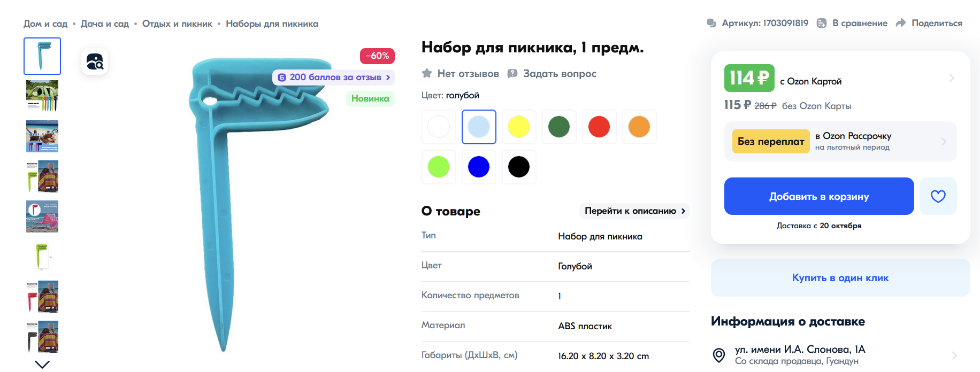Expand delivery address details chevron
980x372 pixels.
tap(954, 355)
